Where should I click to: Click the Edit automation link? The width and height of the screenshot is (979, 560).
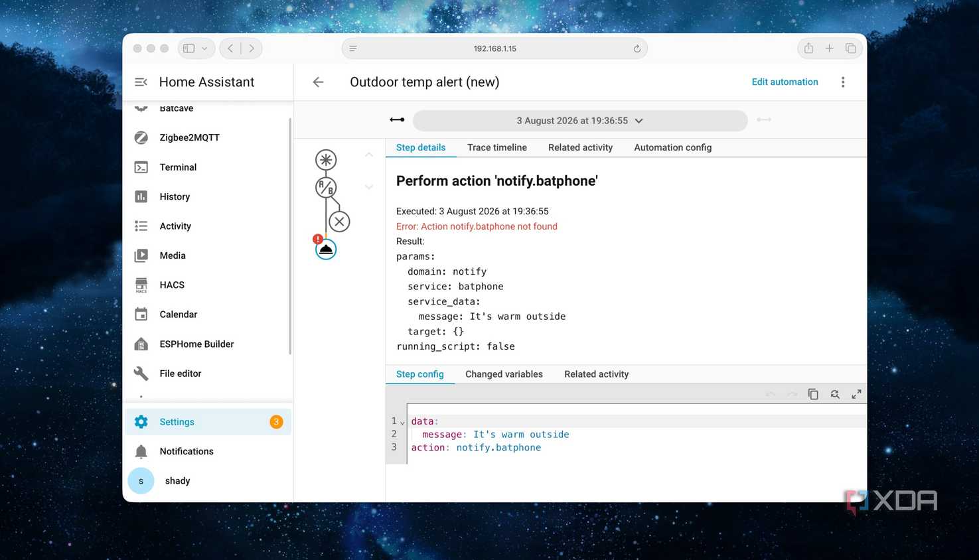tap(785, 82)
